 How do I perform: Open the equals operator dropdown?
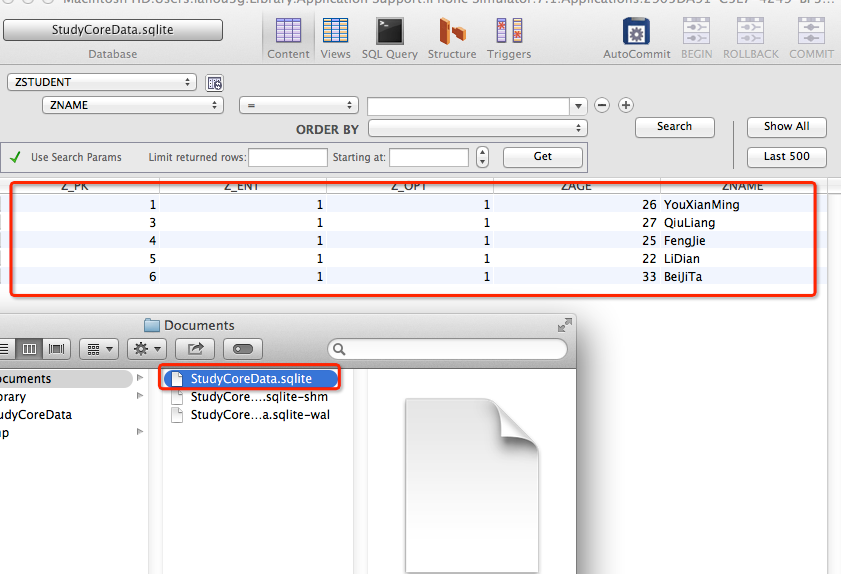tap(299, 106)
